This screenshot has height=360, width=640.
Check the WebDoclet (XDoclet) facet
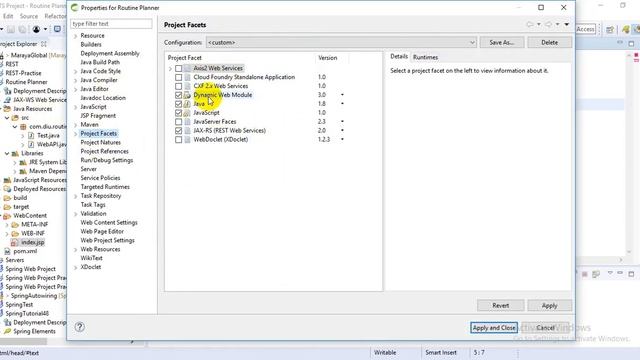[x=178, y=140]
